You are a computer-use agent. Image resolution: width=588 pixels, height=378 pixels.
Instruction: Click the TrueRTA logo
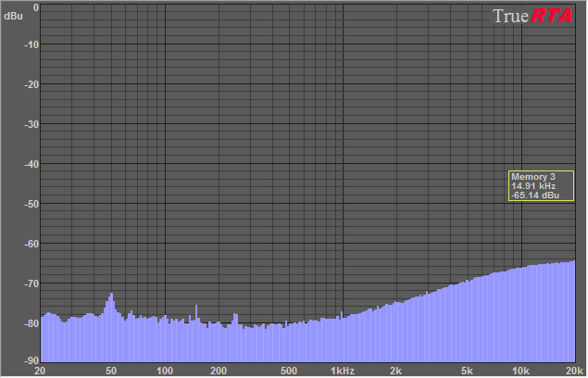point(532,16)
